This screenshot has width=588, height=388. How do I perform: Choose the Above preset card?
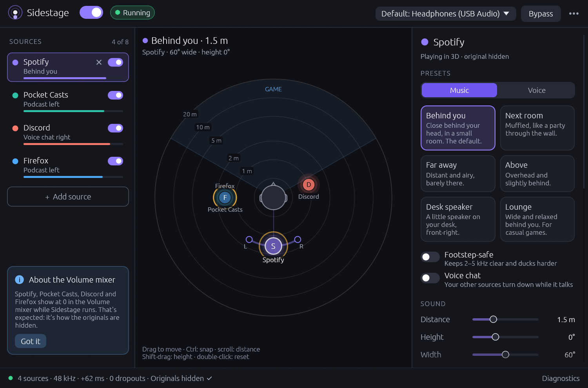[537, 174]
